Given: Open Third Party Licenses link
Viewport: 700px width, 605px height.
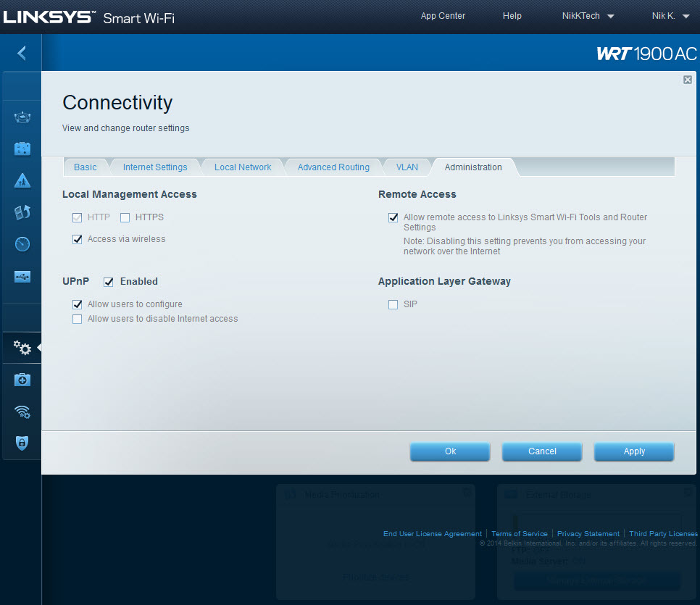Looking at the screenshot, I should click(663, 533).
